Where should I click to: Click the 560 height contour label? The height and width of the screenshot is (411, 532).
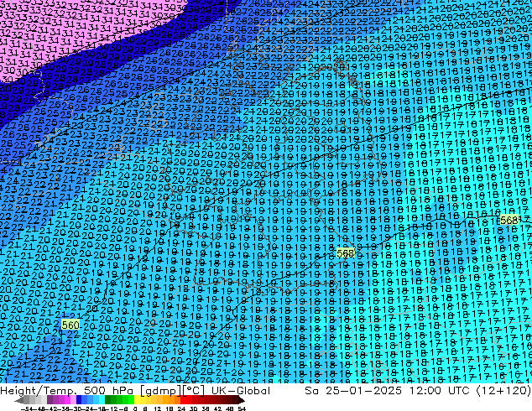(x=70, y=325)
